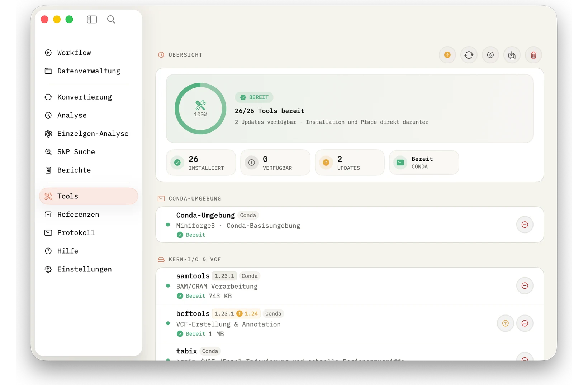This screenshot has width=588, height=385.
Task: Open search with the magnifier icon
Action: 111,19
